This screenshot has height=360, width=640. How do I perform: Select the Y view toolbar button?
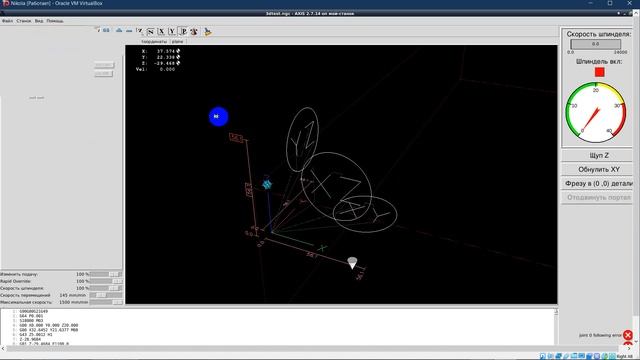pyautogui.click(x=172, y=31)
